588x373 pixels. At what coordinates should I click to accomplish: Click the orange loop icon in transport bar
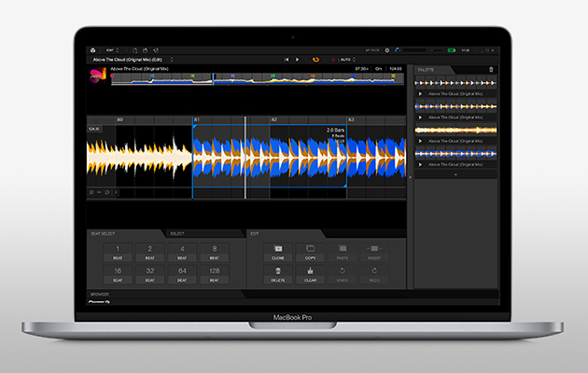point(315,59)
